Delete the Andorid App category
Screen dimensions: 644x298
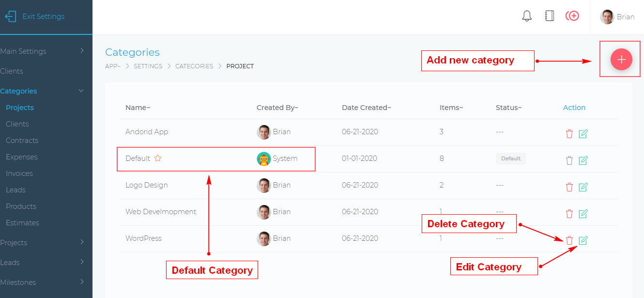pyautogui.click(x=569, y=134)
